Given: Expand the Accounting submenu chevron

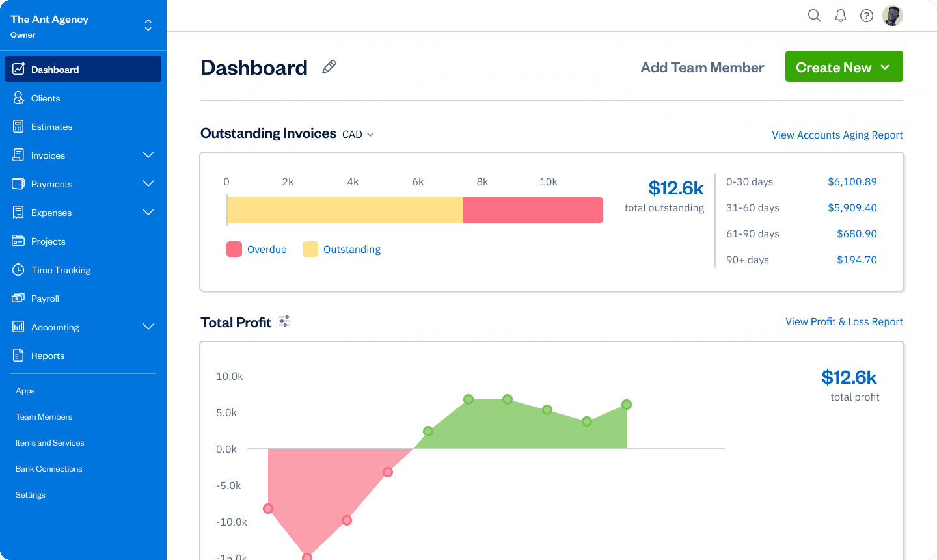Looking at the screenshot, I should pos(148,327).
